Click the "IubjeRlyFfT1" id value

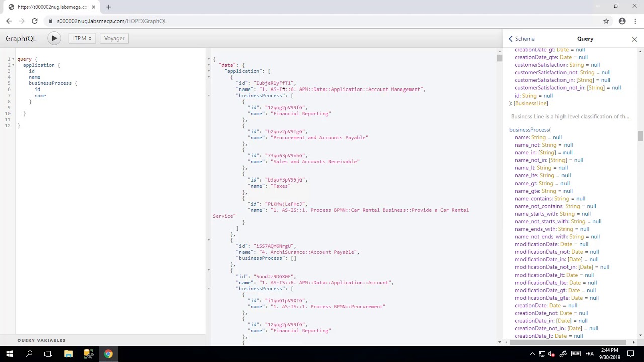(x=274, y=83)
